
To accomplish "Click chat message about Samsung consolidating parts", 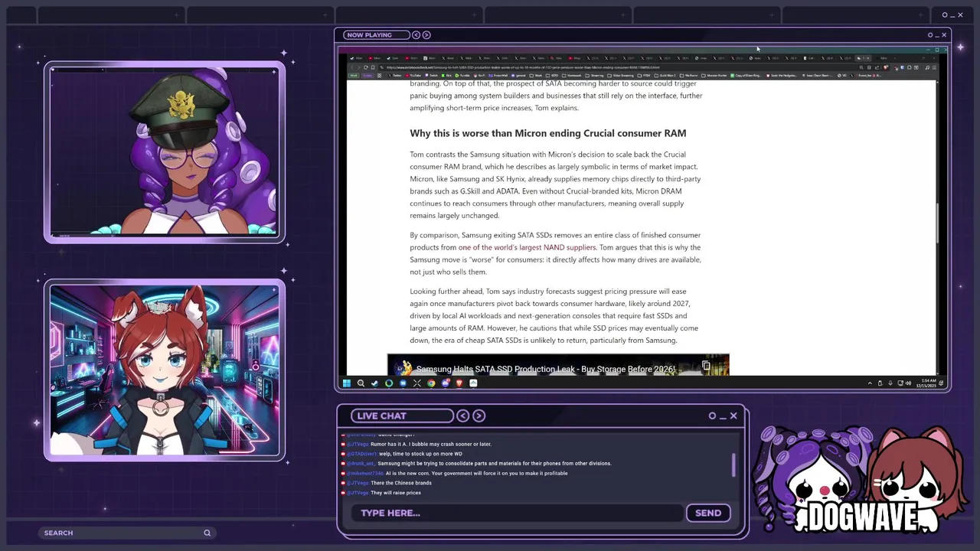I will coord(495,463).
